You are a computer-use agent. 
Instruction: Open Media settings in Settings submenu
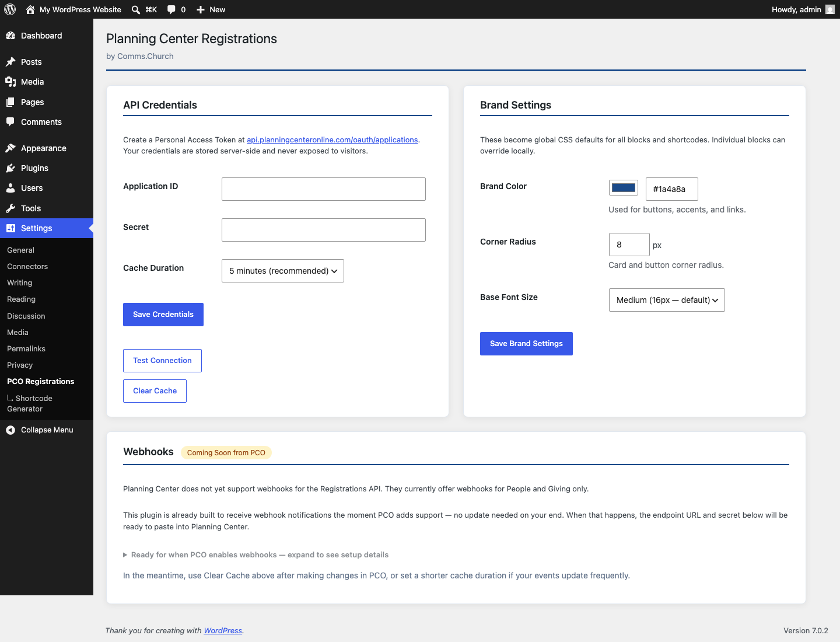17,332
